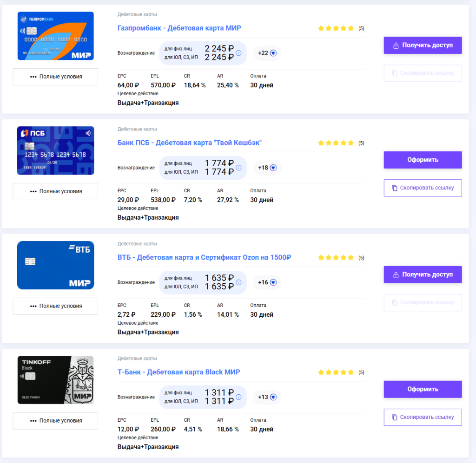
Task: Open the Т-Банк Black МИР offer title link
Action: 178,372
